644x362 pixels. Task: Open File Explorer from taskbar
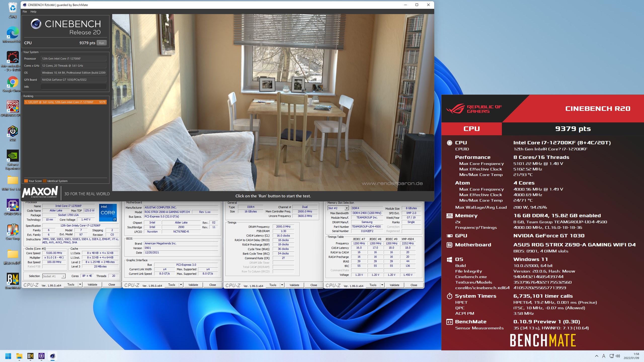(19, 356)
